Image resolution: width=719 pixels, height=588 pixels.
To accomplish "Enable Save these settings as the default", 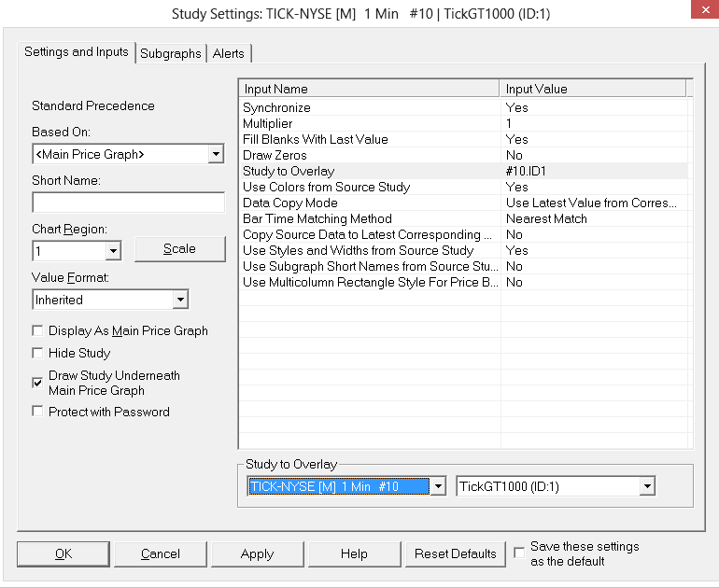I will tap(519, 553).
